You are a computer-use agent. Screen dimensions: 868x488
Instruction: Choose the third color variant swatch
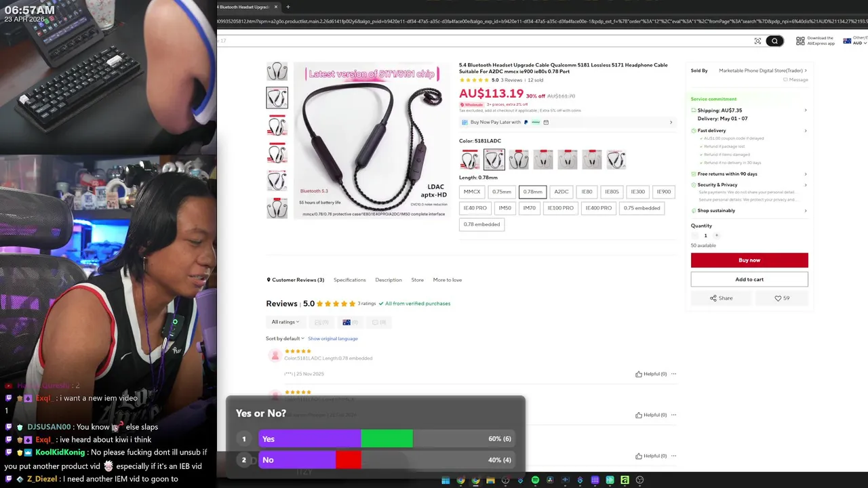coord(519,159)
